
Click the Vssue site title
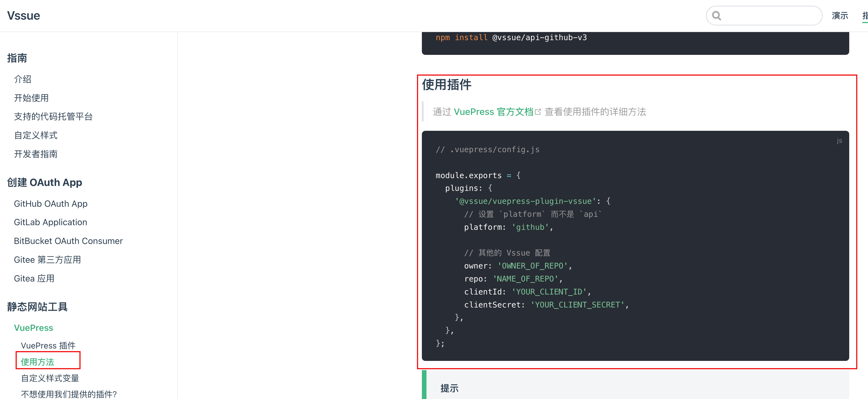point(24,16)
